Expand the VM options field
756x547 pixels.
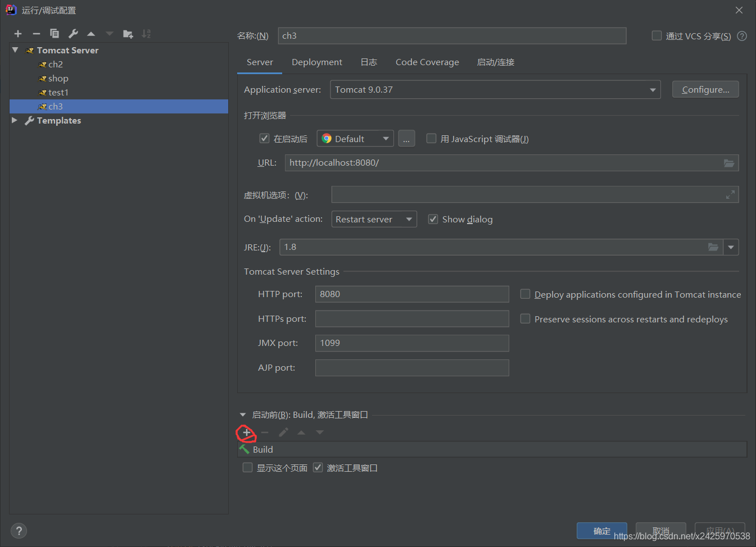tap(730, 195)
